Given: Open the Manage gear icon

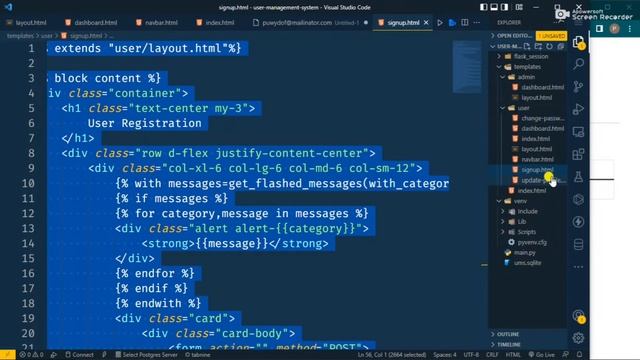Looking at the screenshot, I should pos(578,338).
